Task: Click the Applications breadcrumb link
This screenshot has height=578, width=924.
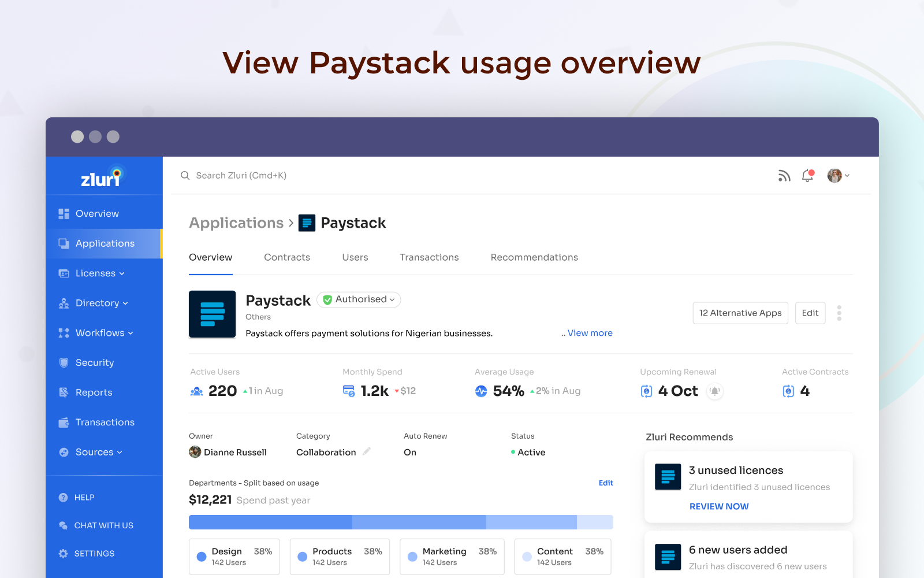Action: [236, 223]
